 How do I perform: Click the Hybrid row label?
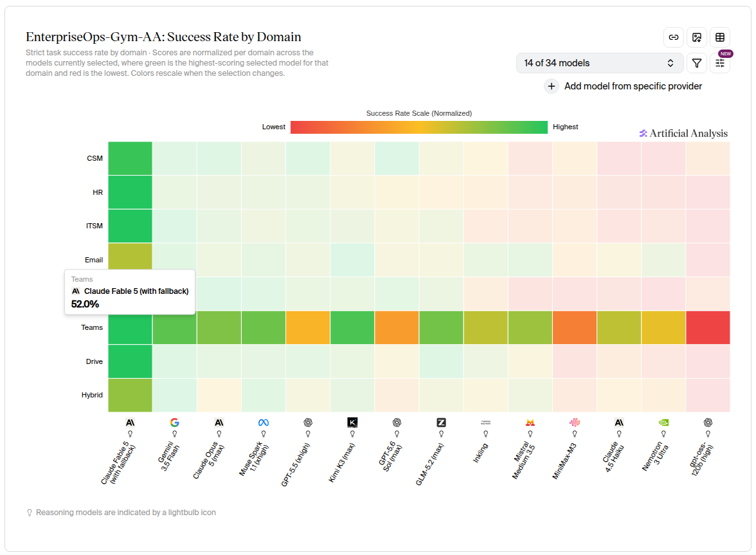[91, 395]
